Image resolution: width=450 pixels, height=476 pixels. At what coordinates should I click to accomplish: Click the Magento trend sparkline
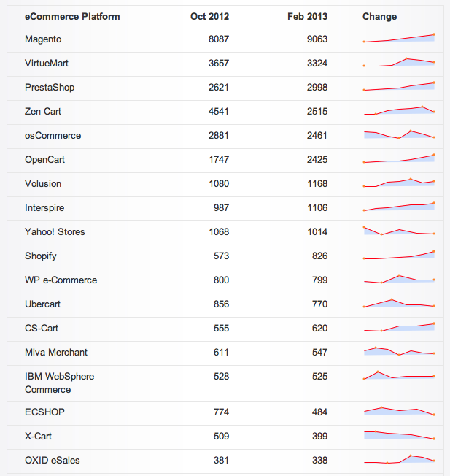point(399,39)
